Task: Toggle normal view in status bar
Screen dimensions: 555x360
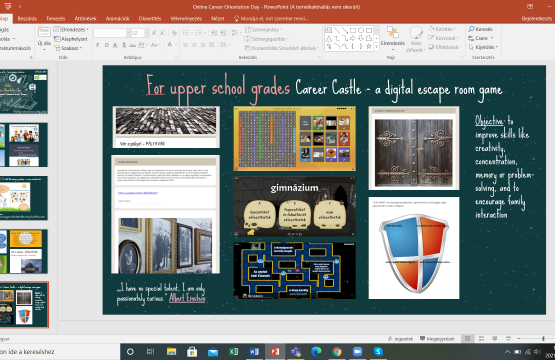Action: [468, 338]
